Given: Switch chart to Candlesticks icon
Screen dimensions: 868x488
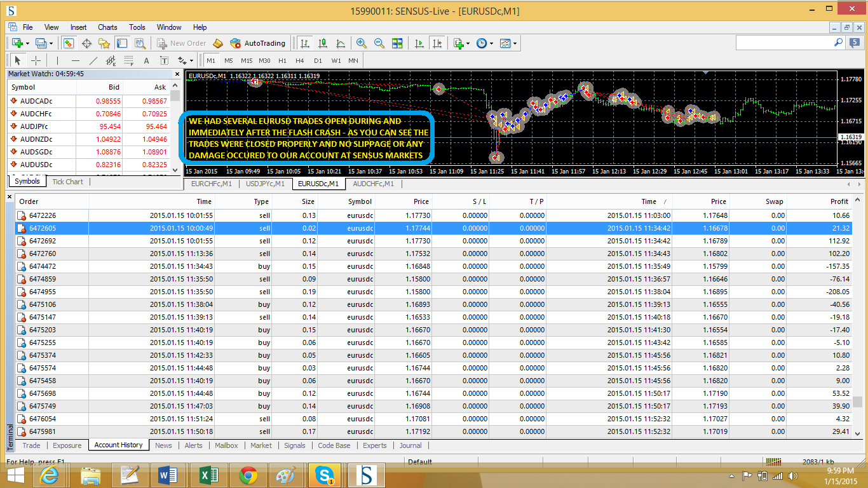Looking at the screenshot, I should pyautogui.click(x=323, y=43).
